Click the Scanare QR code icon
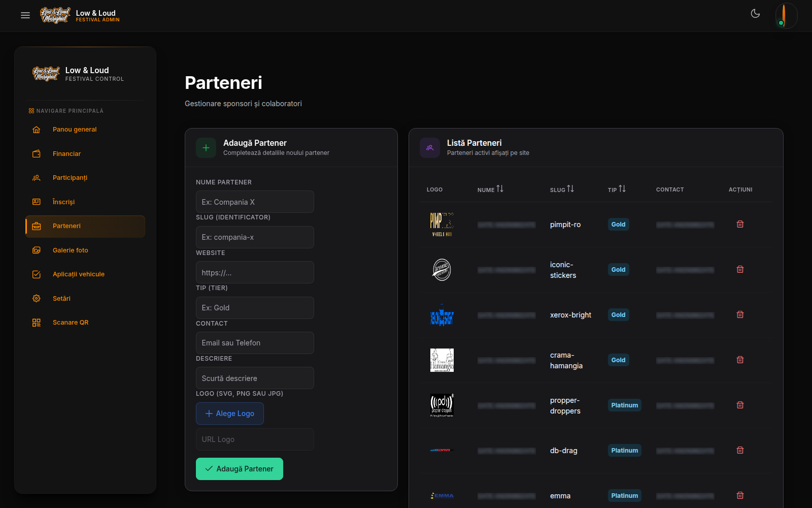This screenshot has height=508, width=812. (x=37, y=323)
